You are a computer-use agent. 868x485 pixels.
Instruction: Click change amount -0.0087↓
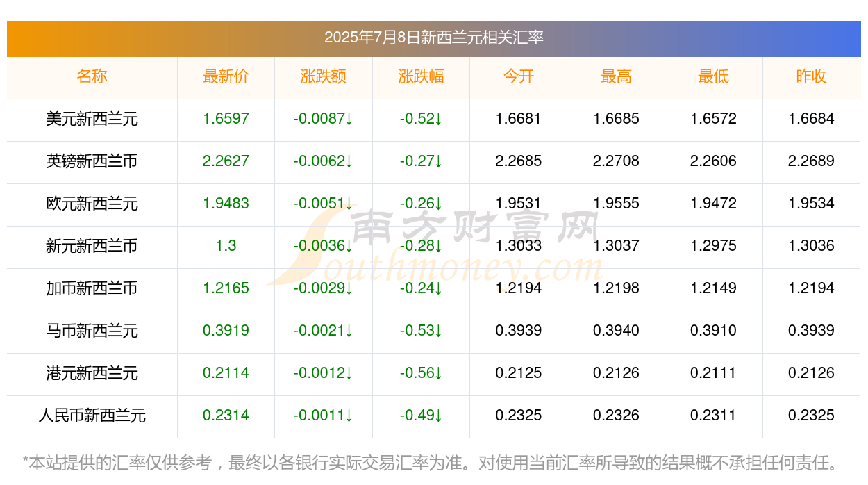[323, 119]
